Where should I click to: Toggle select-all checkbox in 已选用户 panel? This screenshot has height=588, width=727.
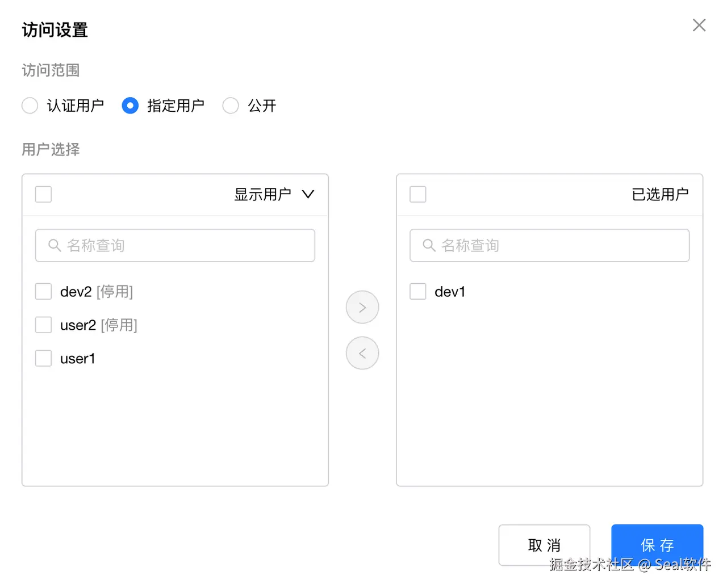point(418,194)
